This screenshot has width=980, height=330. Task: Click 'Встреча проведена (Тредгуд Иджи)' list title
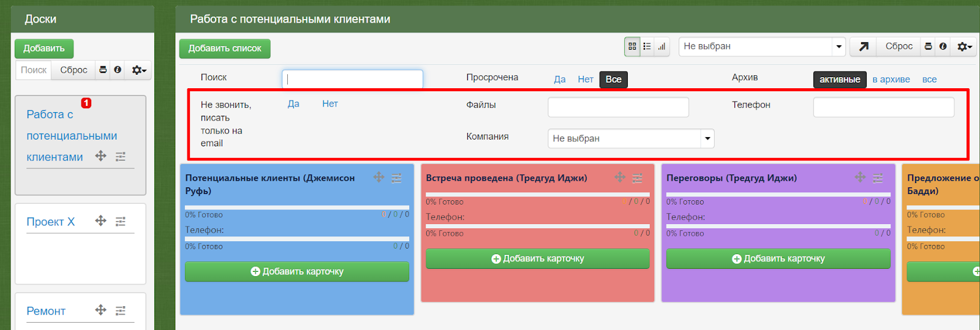507,178
